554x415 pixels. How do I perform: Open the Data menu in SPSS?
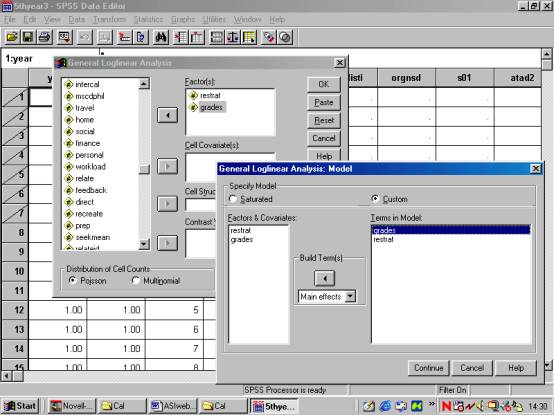pos(77,19)
